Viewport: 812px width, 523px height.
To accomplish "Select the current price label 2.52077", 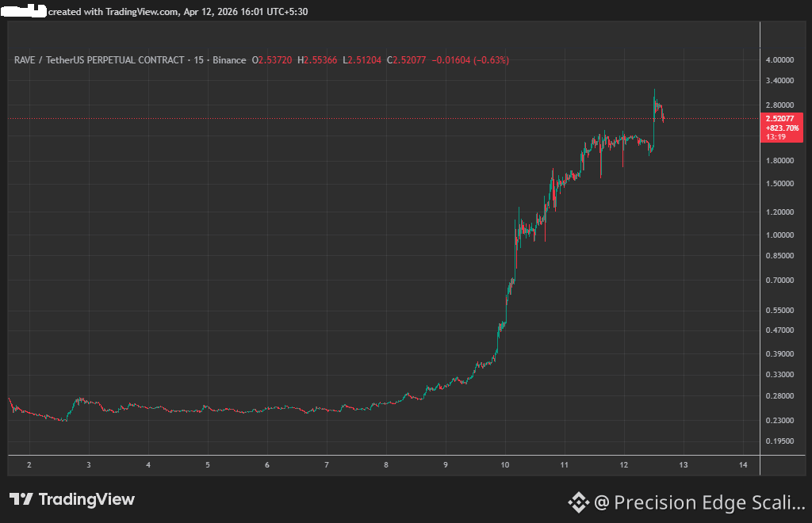I will pos(780,118).
